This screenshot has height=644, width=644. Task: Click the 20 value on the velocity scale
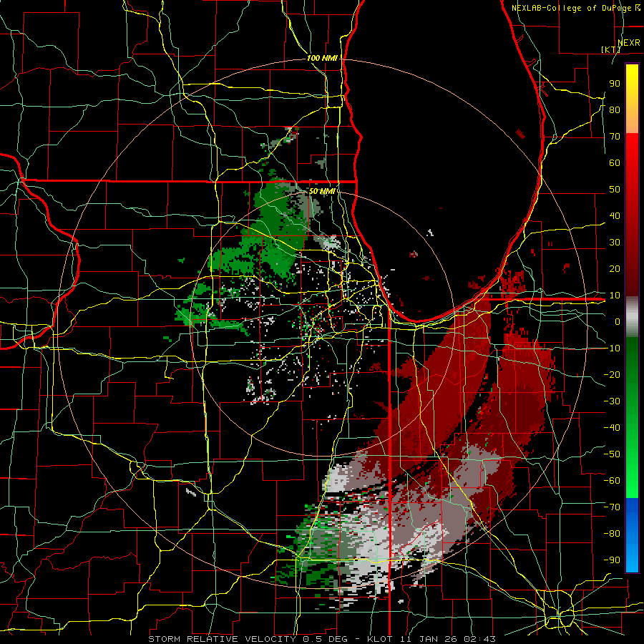coord(615,268)
